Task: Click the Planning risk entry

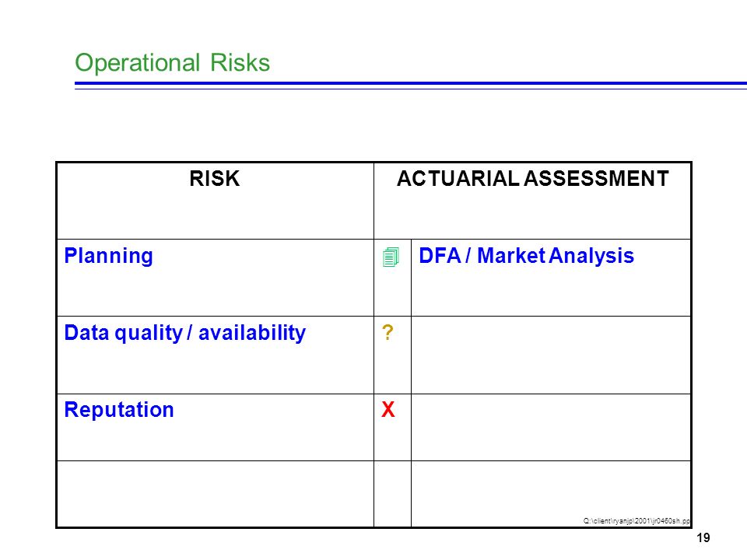Action: tap(109, 256)
